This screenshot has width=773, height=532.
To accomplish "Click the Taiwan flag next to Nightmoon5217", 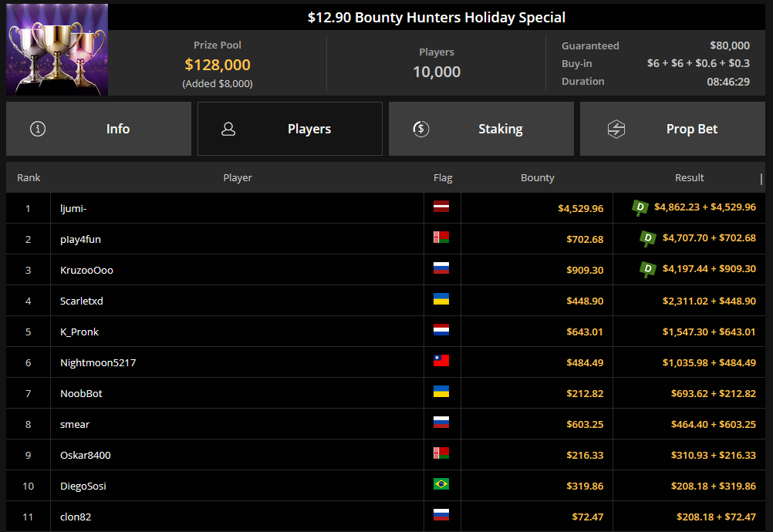I will [441, 362].
